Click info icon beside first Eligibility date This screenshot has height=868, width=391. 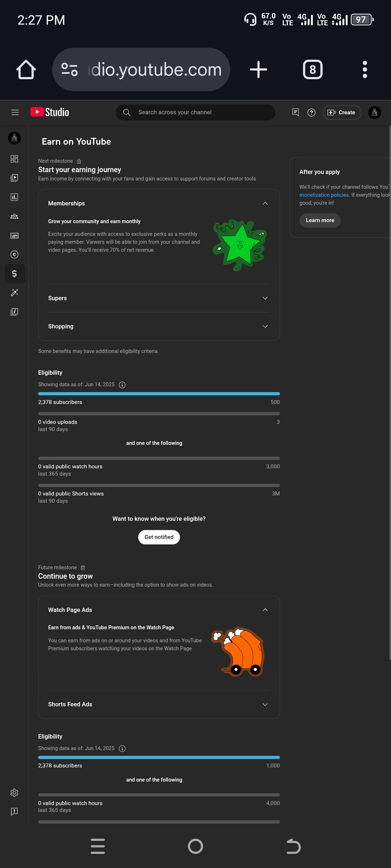[x=122, y=385]
